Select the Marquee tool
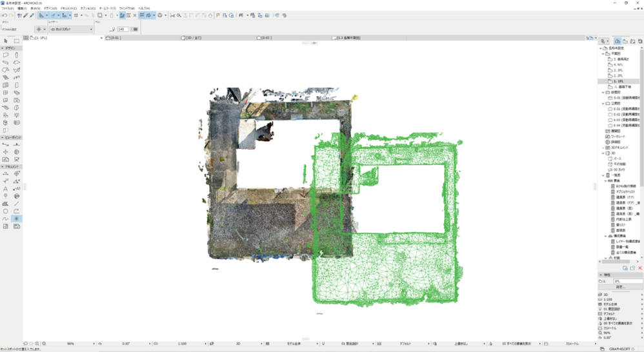This screenshot has height=352, width=644. (x=16, y=41)
